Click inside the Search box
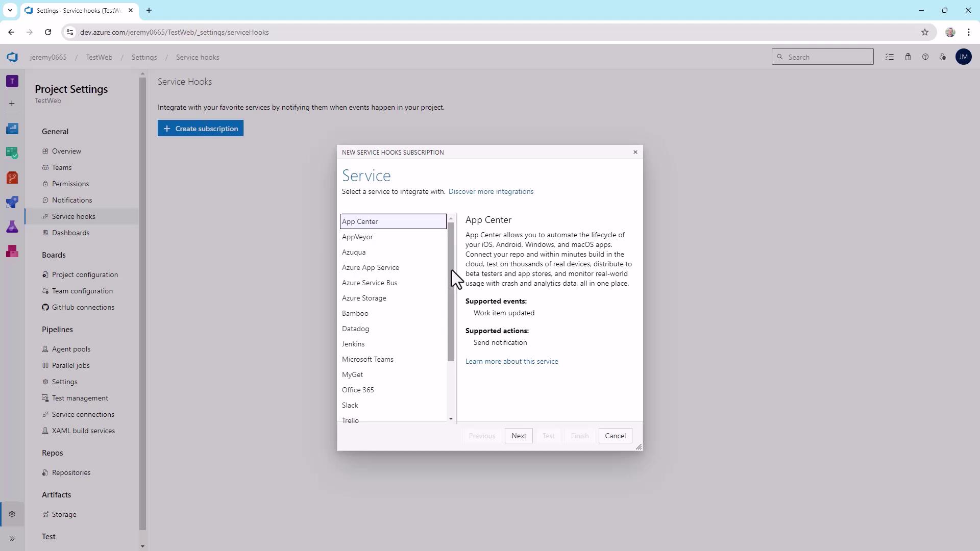Viewport: 980px width, 551px height. click(827, 57)
